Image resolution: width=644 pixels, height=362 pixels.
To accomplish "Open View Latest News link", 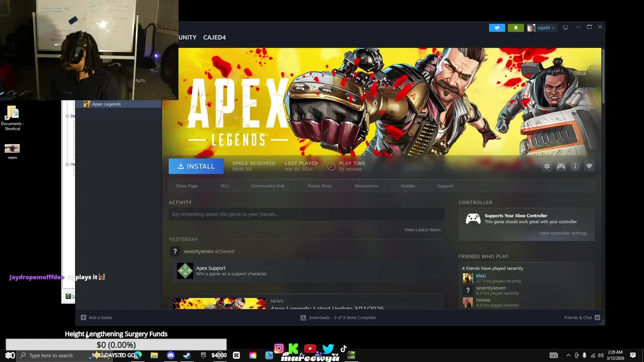I will (x=422, y=230).
